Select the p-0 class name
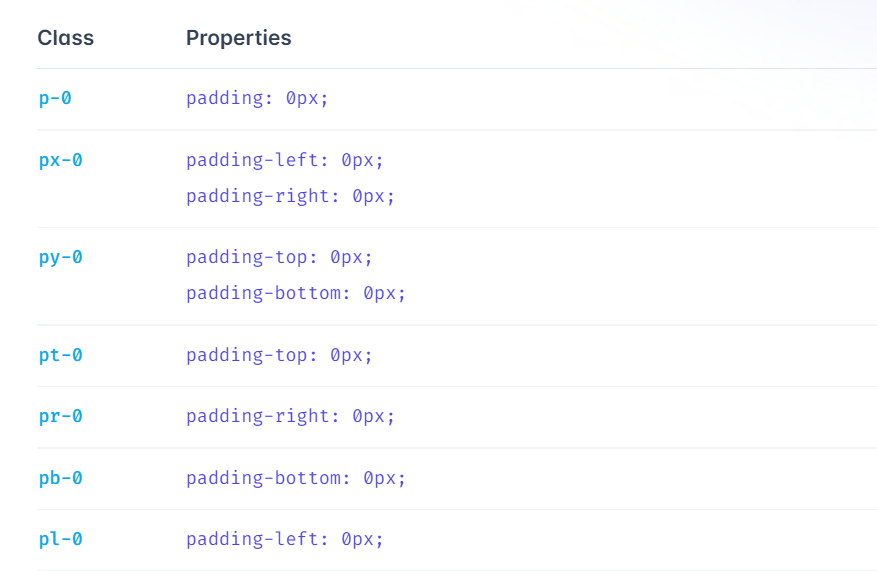The image size is (877, 571). pyautogui.click(x=55, y=98)
